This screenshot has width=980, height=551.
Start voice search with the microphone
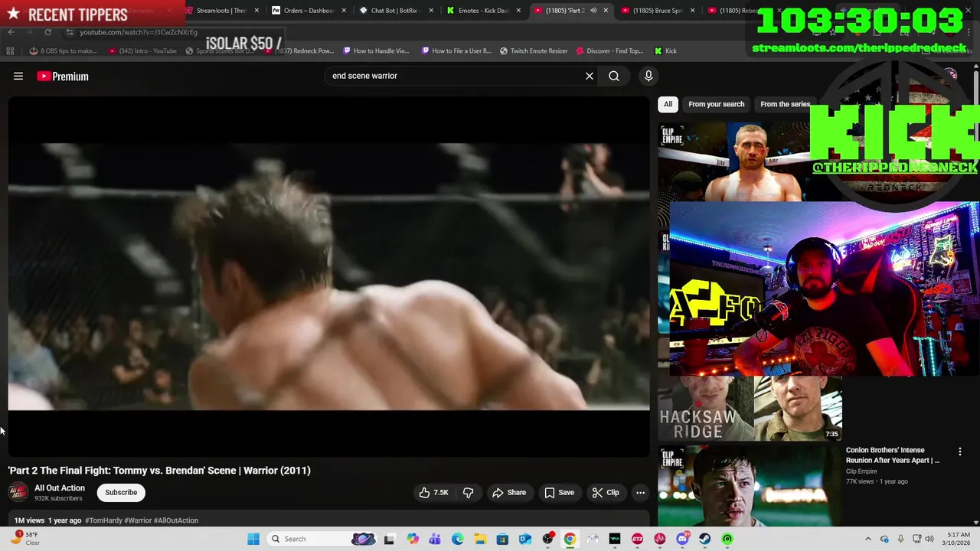coord(648,76)
